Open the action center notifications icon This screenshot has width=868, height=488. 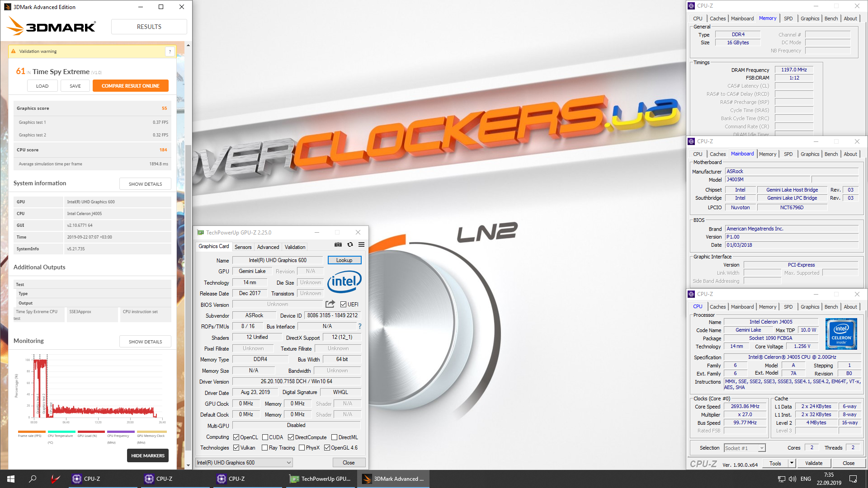(x=853, y=479)
